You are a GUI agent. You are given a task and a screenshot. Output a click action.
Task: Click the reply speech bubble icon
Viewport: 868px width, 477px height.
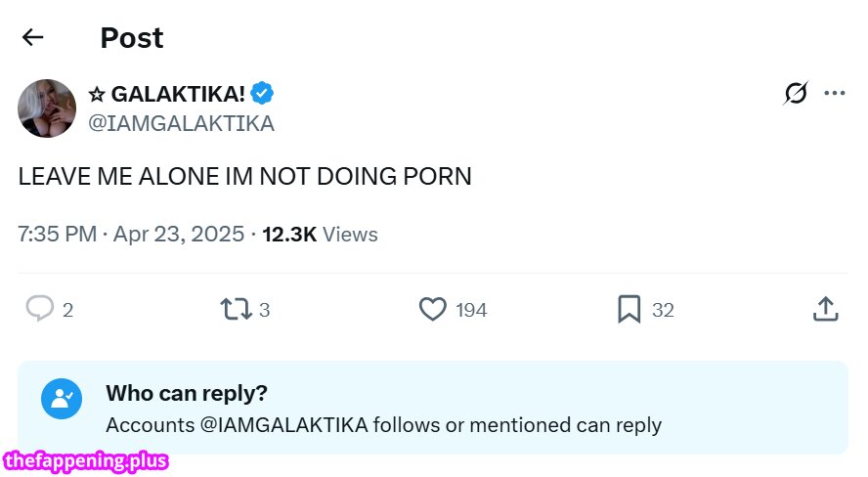click(39, 310)
